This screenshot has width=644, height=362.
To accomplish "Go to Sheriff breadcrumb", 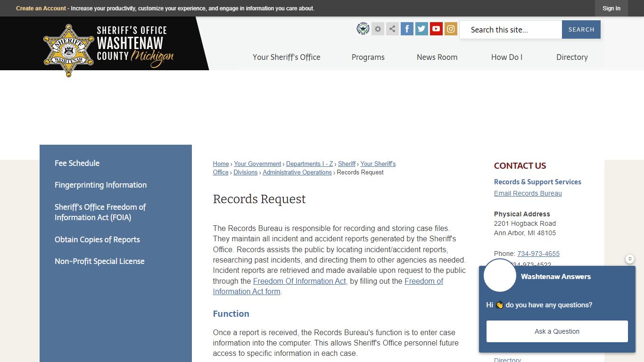I will [347, 164].
